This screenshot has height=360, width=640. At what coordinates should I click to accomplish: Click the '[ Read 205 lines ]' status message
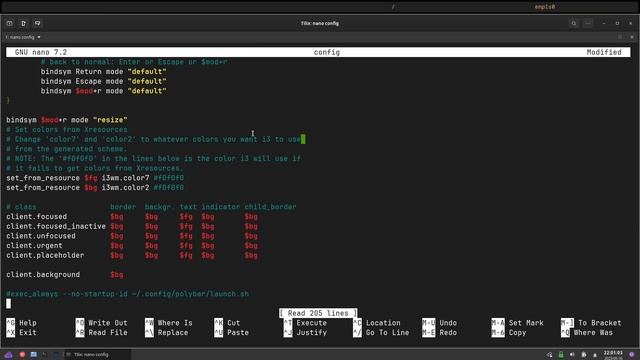click(x=318, y=313)
